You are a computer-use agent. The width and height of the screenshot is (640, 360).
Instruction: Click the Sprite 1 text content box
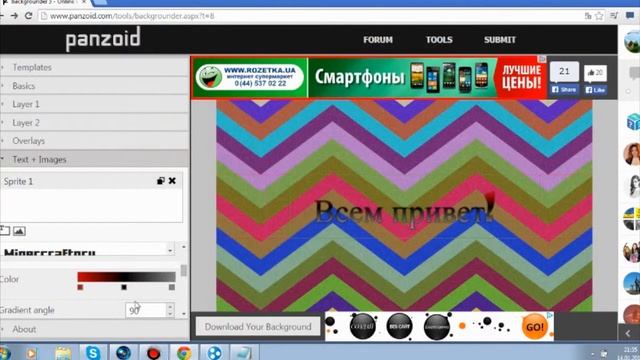point(91,206)
